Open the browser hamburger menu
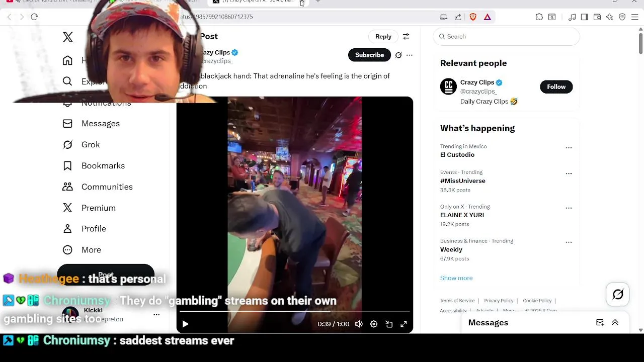The height and width of the screenshot is (362, 644). (x=634, y=17)
